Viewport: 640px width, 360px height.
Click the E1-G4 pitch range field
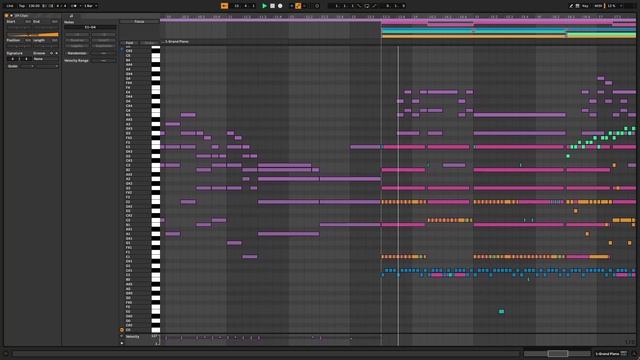click(90, 27)
